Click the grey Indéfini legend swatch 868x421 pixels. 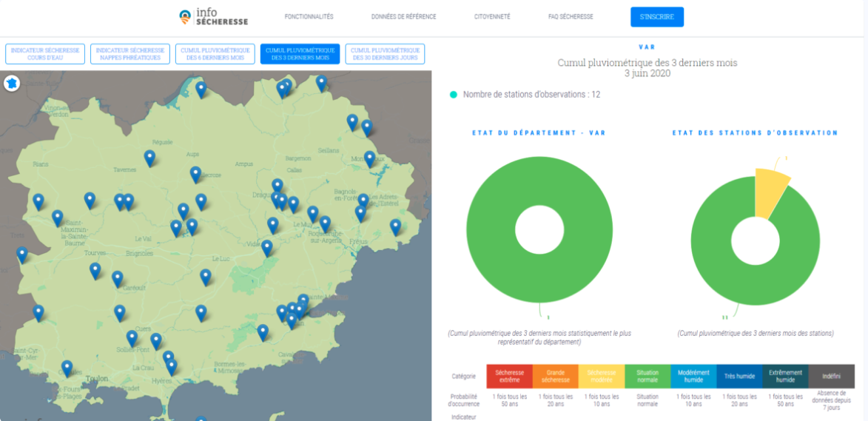click(x=832, y=376)
